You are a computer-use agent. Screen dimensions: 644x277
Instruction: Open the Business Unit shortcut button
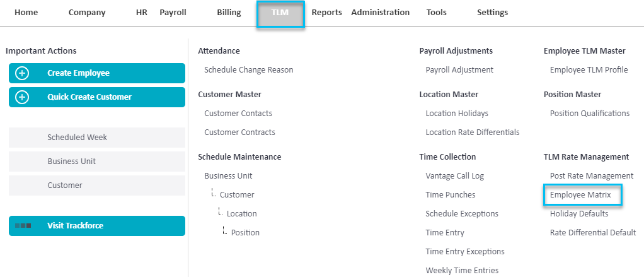[x=97, y=162]
